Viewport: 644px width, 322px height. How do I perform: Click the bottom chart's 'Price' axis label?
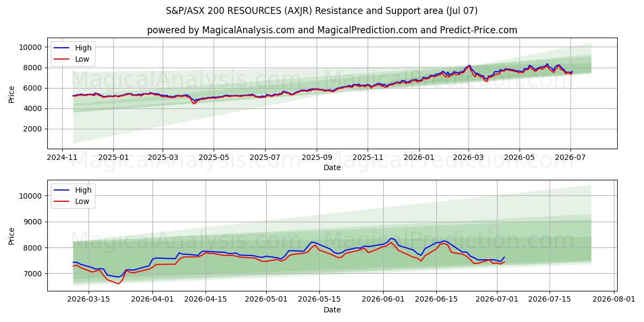tap(12, 236)
